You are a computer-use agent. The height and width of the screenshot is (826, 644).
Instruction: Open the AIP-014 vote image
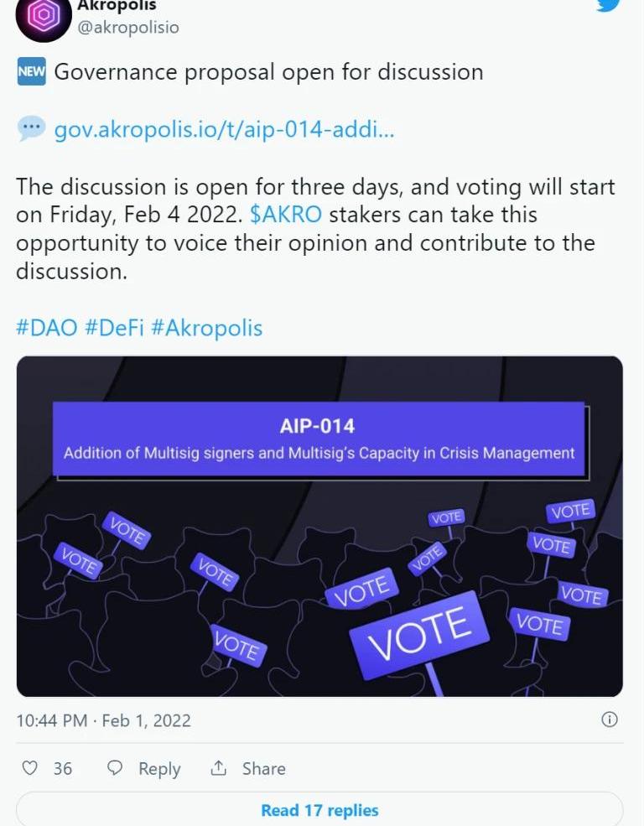pos(319,526)
